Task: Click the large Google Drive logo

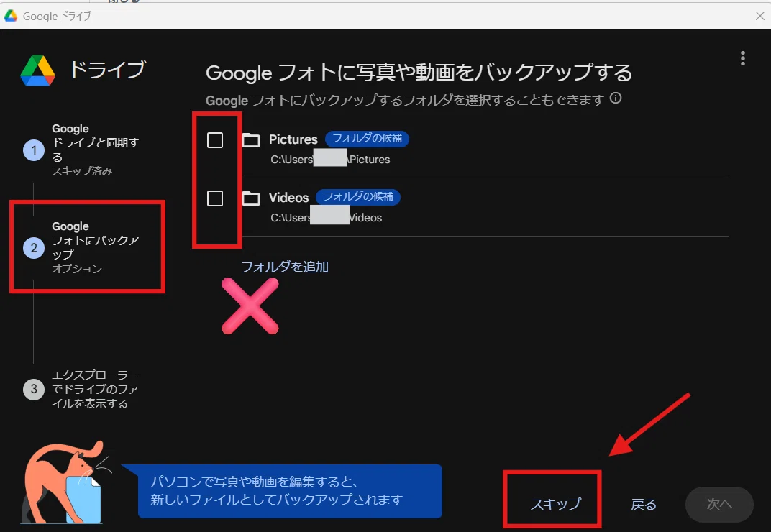Action: click(37, 70)
